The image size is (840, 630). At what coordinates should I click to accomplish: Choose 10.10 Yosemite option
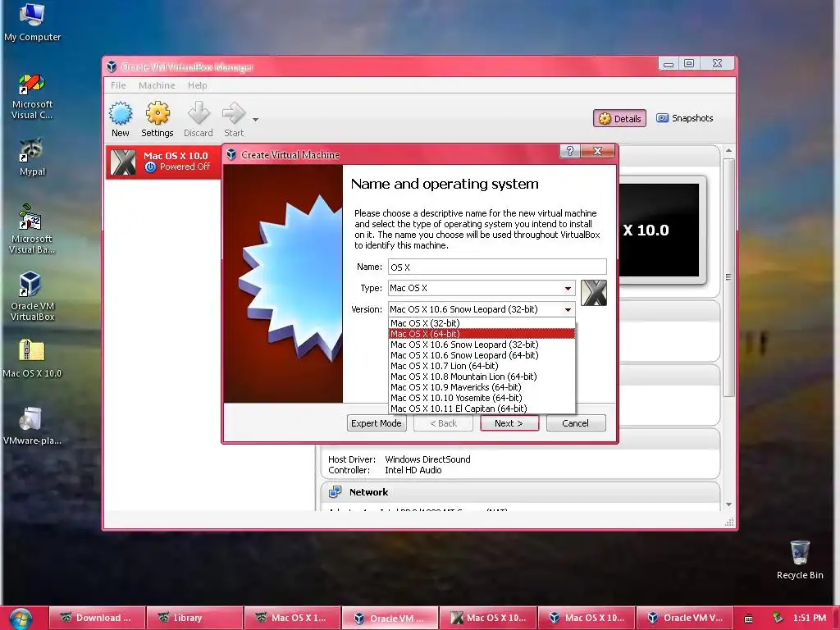pos(482,398)
